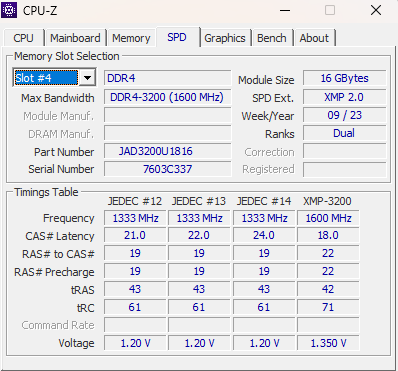Click the Max Bandwidth label

tap(58, 98)
